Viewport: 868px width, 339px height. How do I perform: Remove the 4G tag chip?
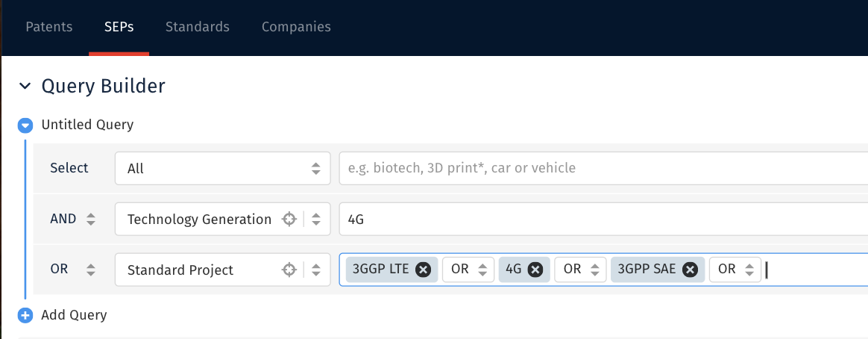535,270
